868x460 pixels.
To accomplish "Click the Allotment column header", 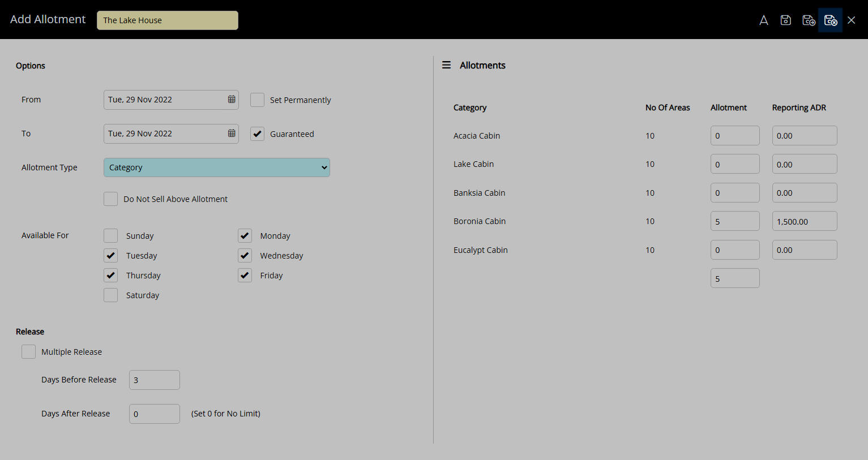I will 729,108.
